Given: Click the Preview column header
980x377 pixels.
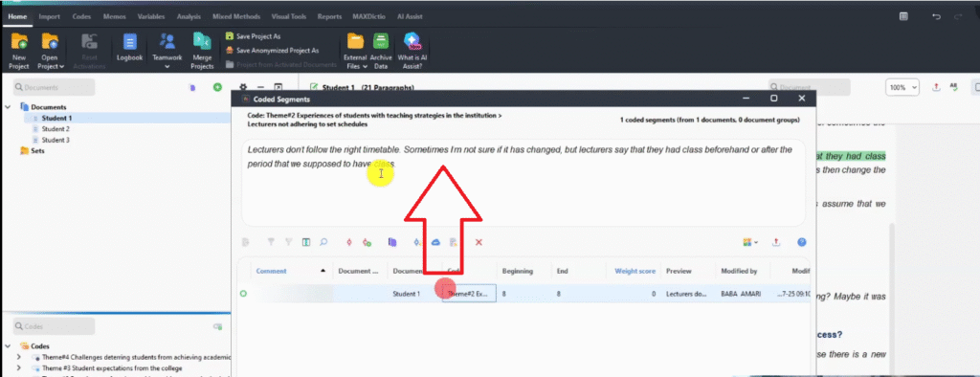Looking at the screenshot, I should pyautogui.click(x=679, y=271).
